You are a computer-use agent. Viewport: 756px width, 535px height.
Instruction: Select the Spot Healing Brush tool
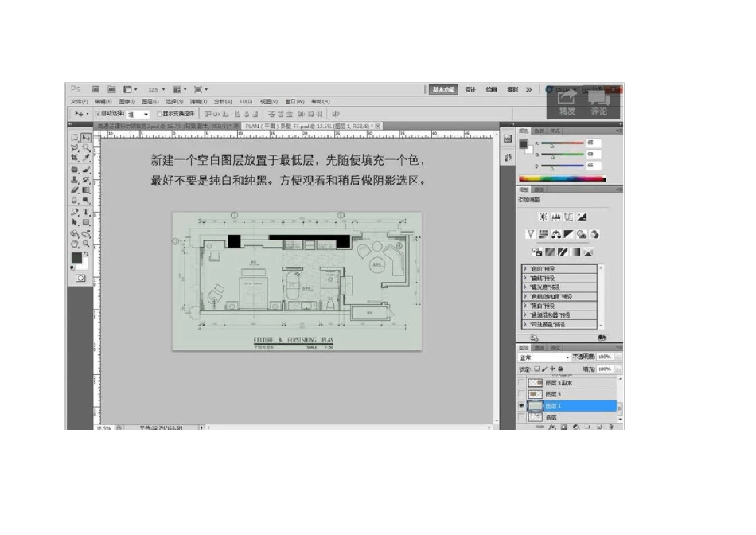(75, 170)
